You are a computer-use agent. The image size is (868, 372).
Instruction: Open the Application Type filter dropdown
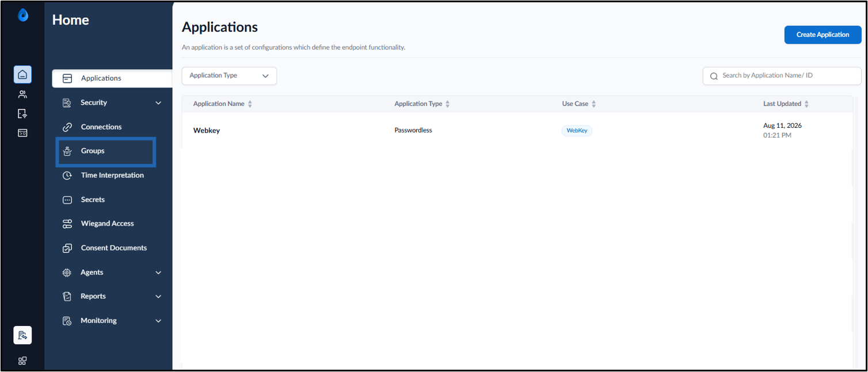229,76
